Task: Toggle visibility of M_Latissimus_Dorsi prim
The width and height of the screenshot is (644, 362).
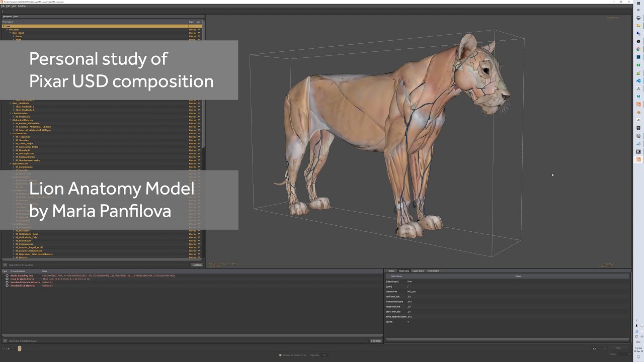Action: tap(199, 147)
